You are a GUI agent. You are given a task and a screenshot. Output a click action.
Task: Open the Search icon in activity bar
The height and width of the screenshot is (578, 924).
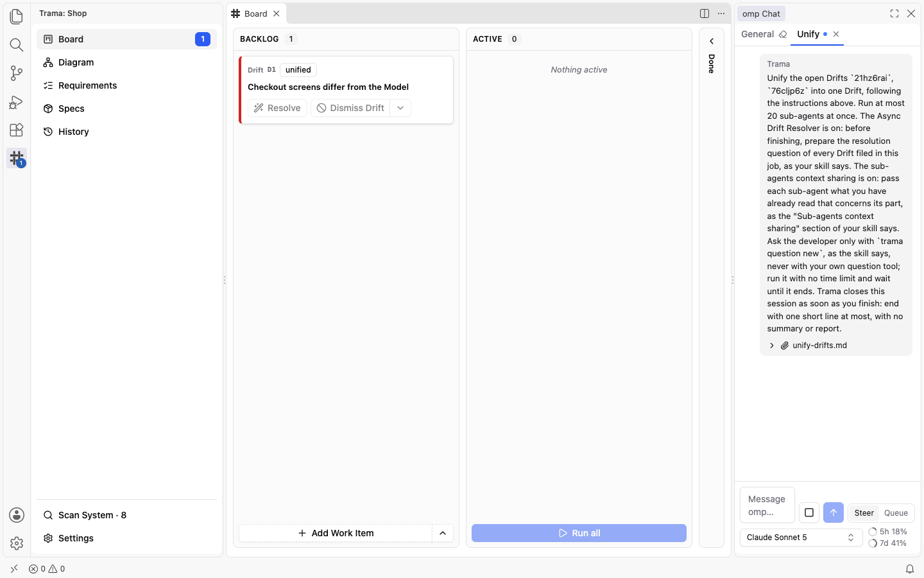pyautogui.click(x=17, y=45)
